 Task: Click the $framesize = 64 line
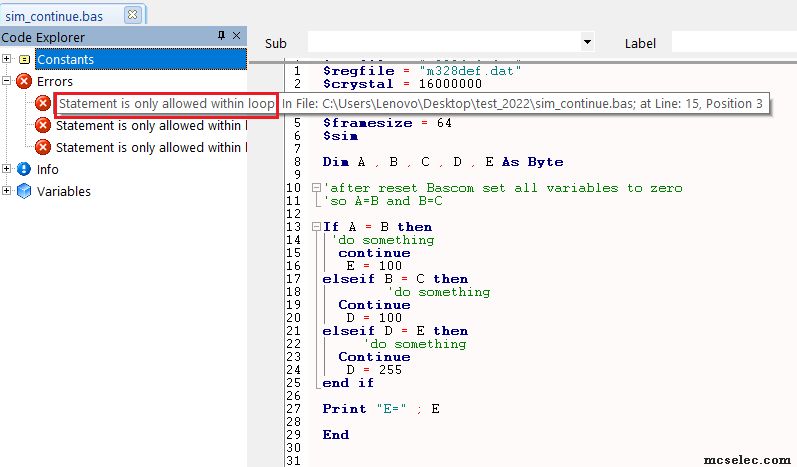[x=387, y=123]
